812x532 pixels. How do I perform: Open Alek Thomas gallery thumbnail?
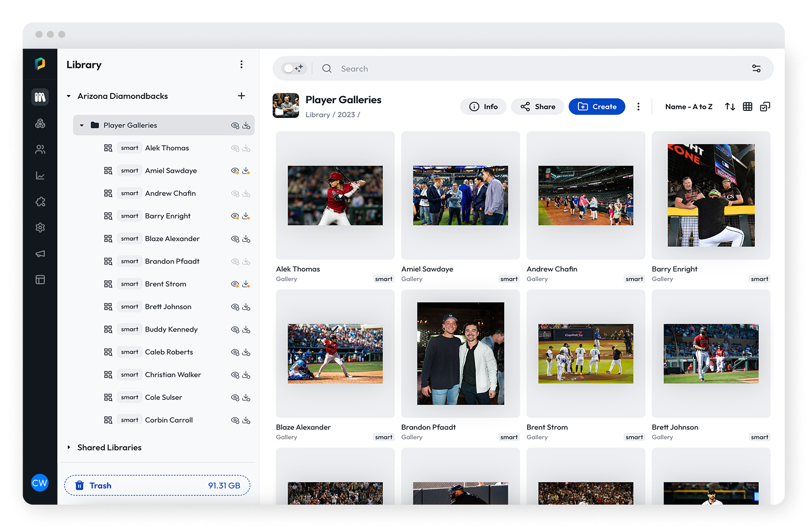[x=335, y=196]
